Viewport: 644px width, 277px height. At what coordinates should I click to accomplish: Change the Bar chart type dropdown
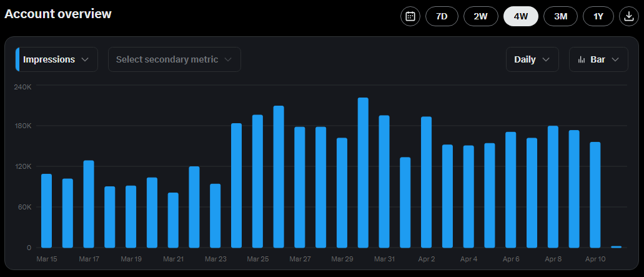(x=598, y=59)
